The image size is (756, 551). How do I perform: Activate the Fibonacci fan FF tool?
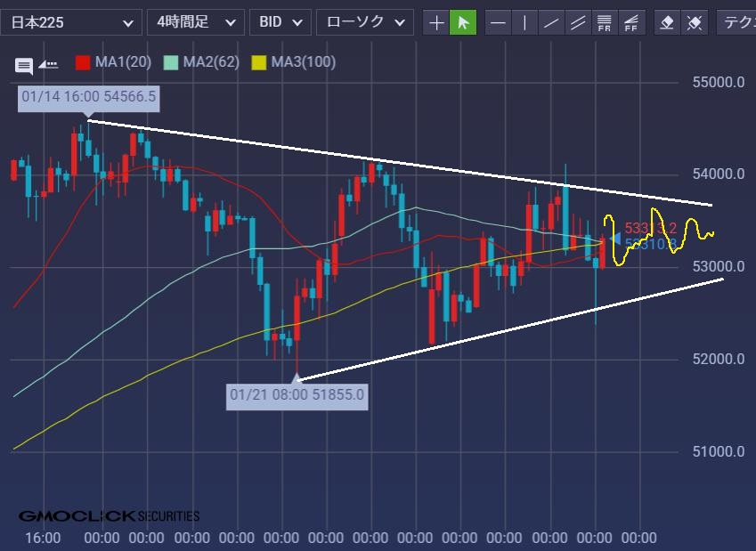[631, 22]
